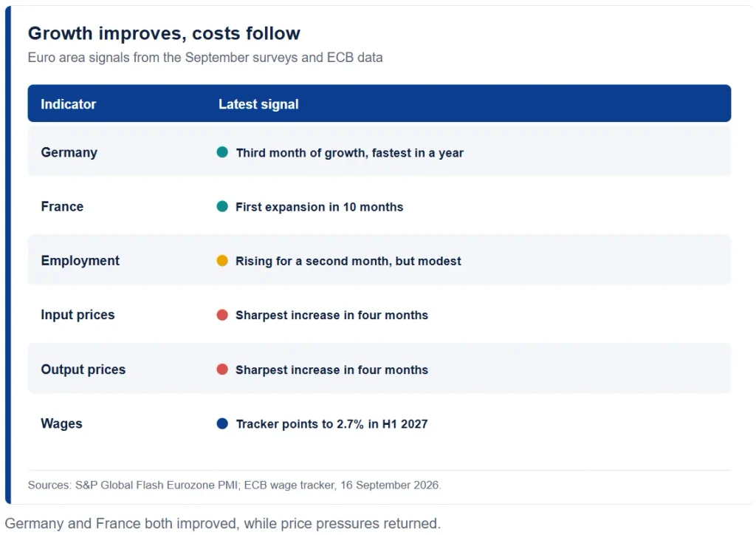Screen dimensions: 756x535
Task: Click 'First expansion in 10 months' text
Action: [319, 207]
